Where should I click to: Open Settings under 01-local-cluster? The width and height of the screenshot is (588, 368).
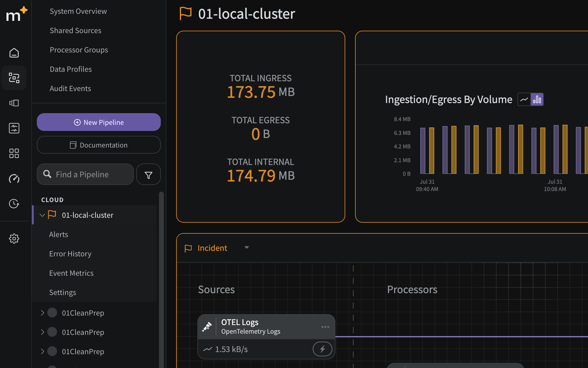tap(63, 293)
